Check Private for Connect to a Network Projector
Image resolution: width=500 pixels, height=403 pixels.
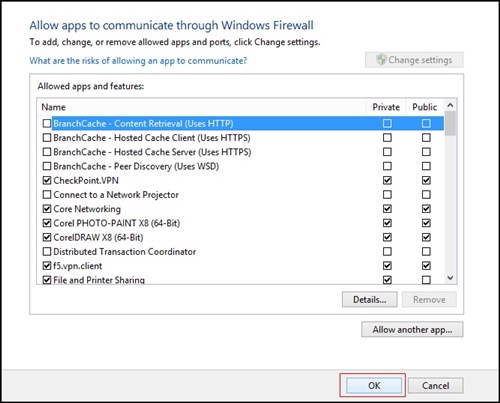click(x=387, y=194)
